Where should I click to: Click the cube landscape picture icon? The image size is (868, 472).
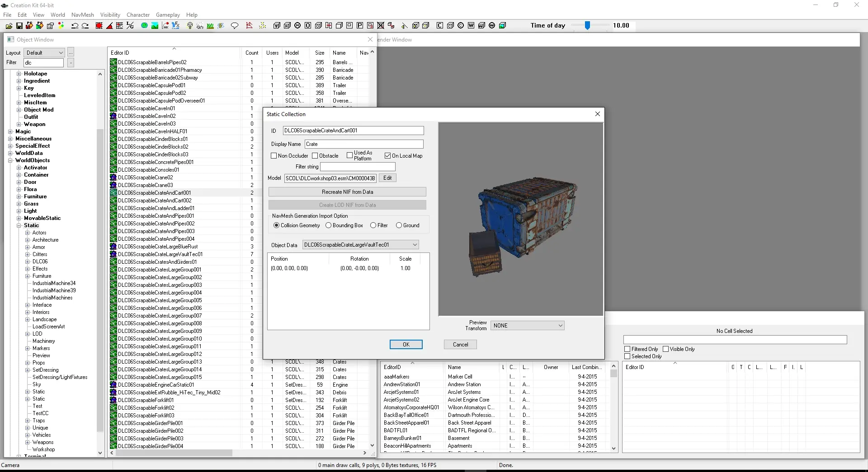(x=502, y=26)
